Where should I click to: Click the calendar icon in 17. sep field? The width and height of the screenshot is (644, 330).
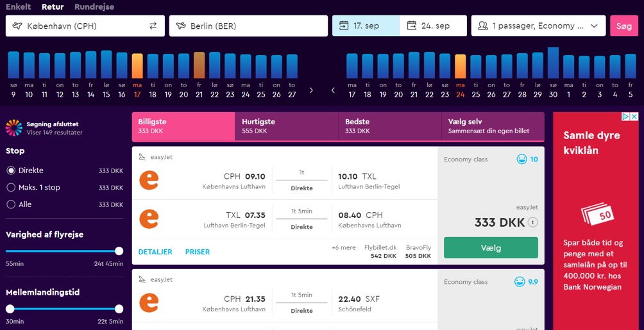click(344, 26)
